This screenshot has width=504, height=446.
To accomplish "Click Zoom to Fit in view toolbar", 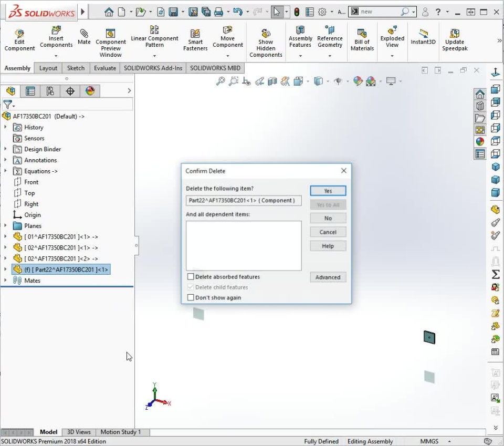I will 220,81.
